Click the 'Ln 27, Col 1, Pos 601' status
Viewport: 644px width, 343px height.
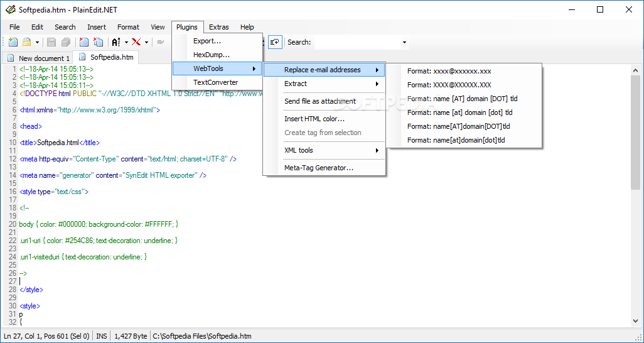[x=46, y=336]
